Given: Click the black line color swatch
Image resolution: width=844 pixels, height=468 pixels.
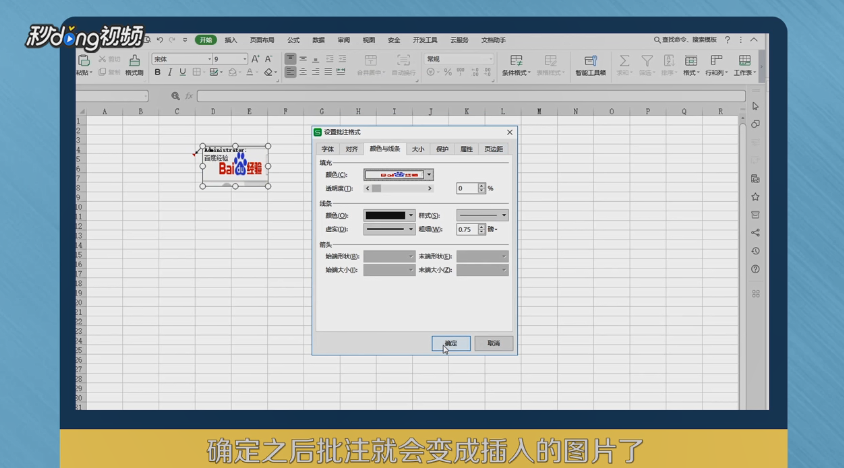Looking at the screenshot, I should pos(385,215).
